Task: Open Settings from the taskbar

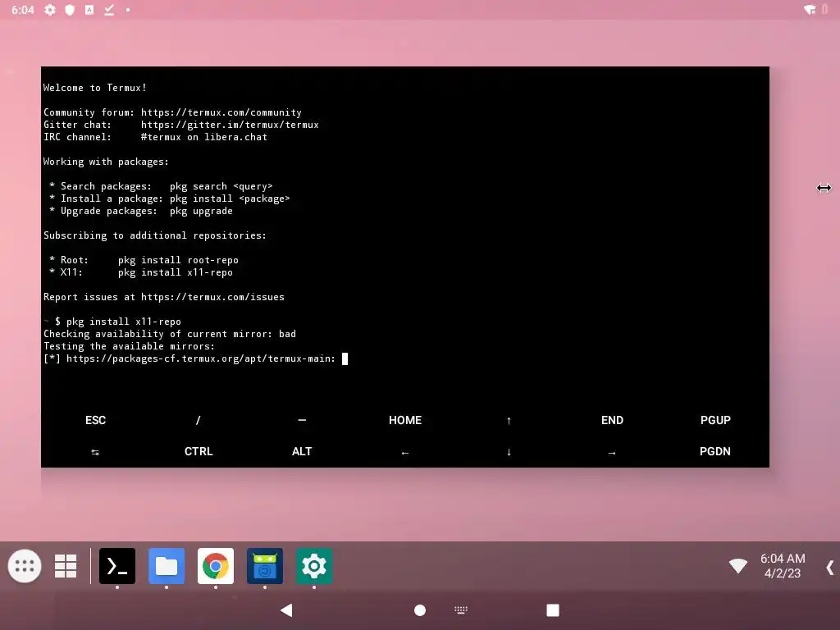Action: point(314,566)
